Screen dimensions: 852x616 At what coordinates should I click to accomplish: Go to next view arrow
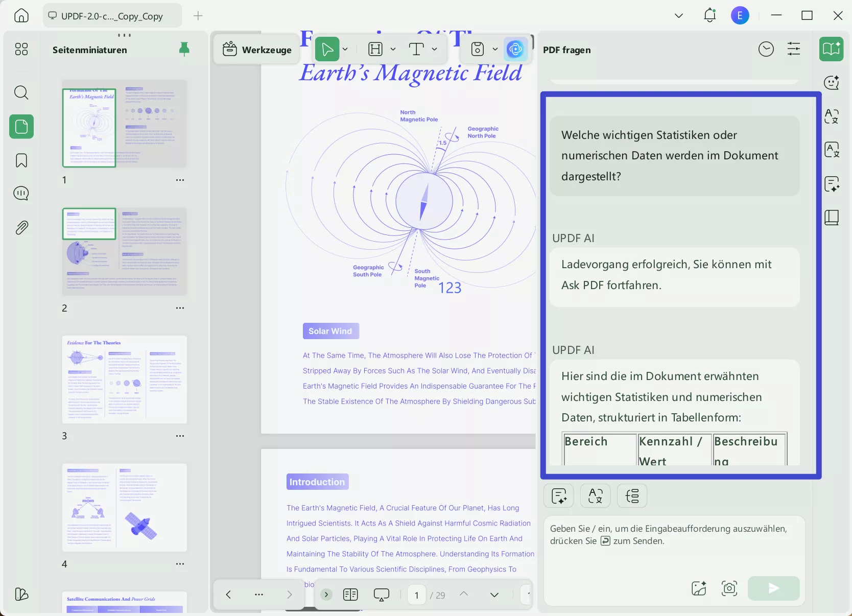click(x=290, y=595)
